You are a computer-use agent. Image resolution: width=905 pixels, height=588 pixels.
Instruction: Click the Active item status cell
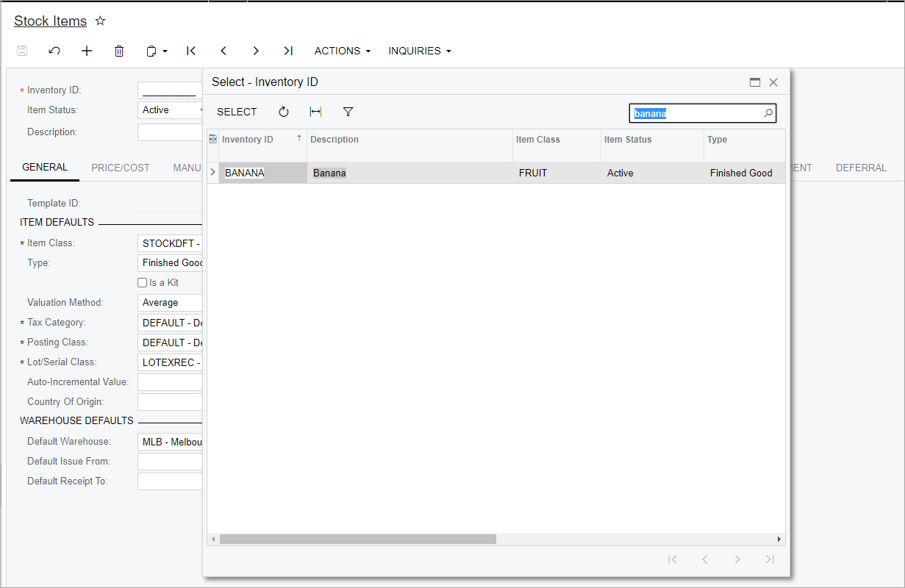click(x=652, y=173)
